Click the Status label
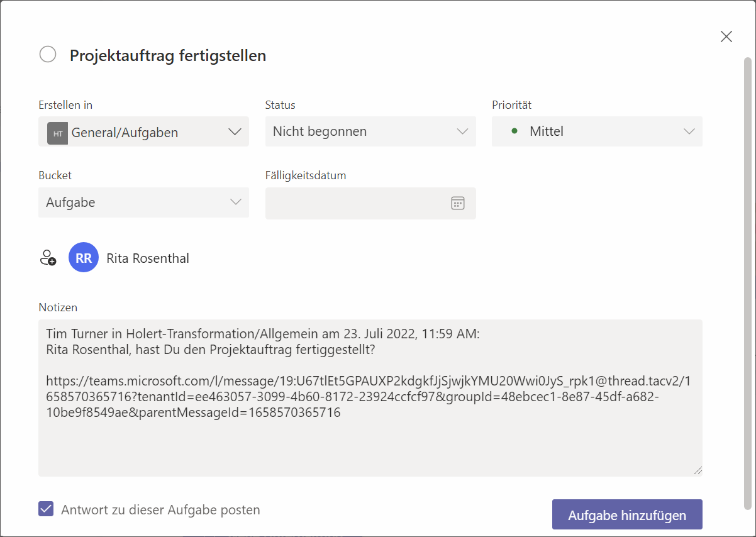Viewport: 756px width, 537px height. (x=281, y=105)
